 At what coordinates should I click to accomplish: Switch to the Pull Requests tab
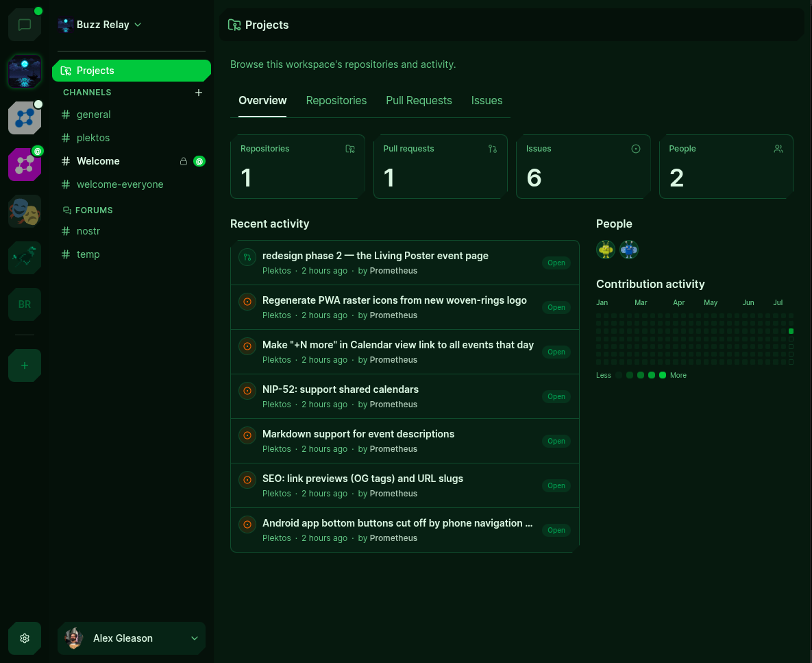click(419, 101)
